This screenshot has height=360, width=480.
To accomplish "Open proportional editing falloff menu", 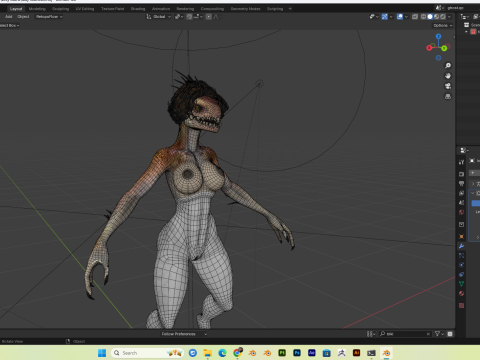I will [216, 17].
